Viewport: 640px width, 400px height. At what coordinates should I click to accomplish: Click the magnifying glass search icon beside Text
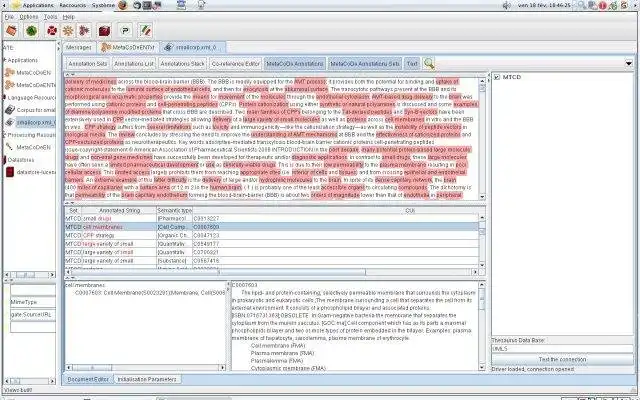pos(429,64)
